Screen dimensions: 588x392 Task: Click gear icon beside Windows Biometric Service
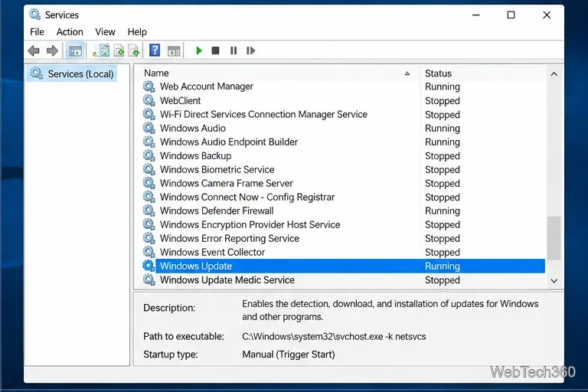[x=149, y=169]
